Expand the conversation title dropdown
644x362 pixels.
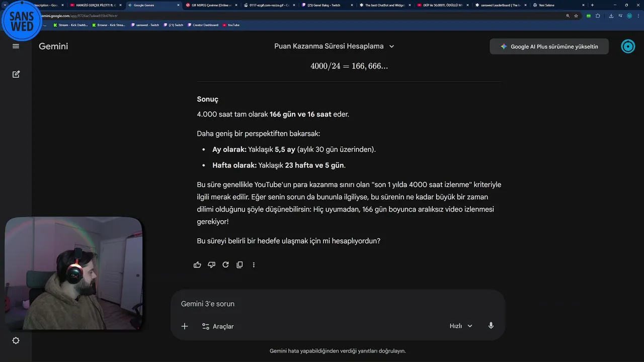click(391, 46)
